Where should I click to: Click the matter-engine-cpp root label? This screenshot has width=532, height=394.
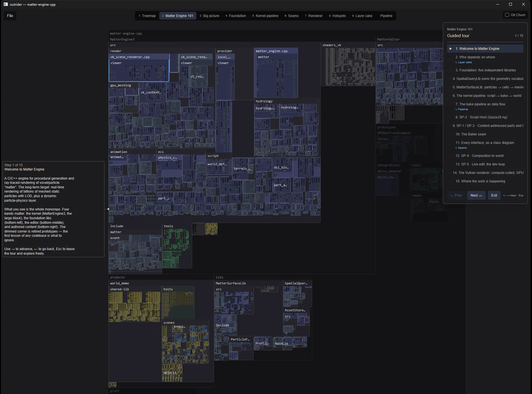126,33
